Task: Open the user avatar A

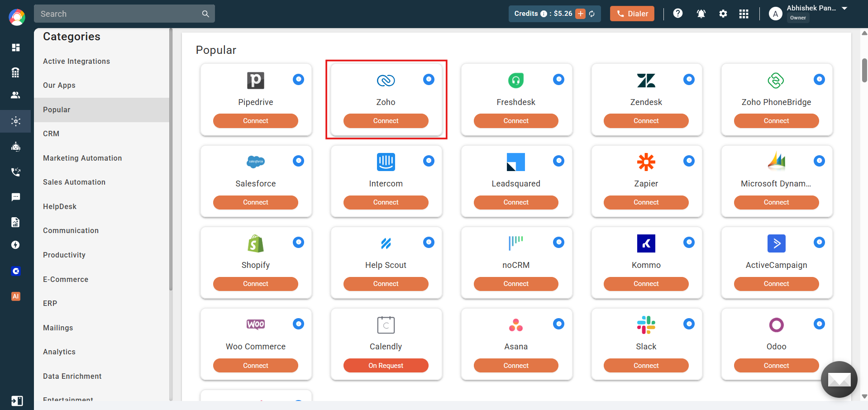Action: click(775, 14)
